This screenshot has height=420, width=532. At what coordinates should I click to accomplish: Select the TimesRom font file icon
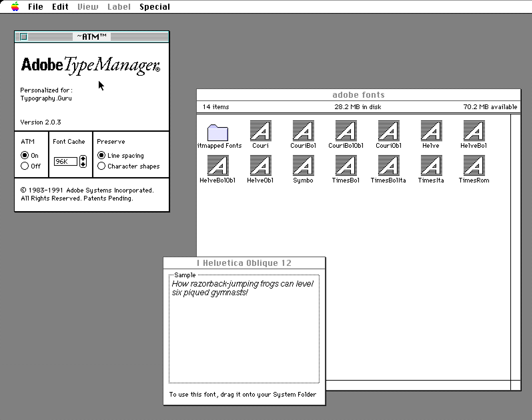474,165
